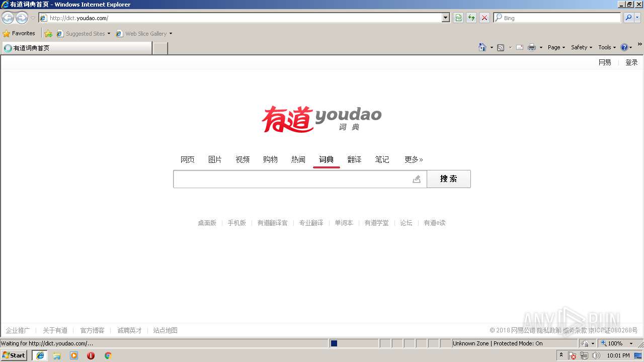The image size is (644, 362).
Task: Select the 购物 search tab
Action: (x=270, y=159)
